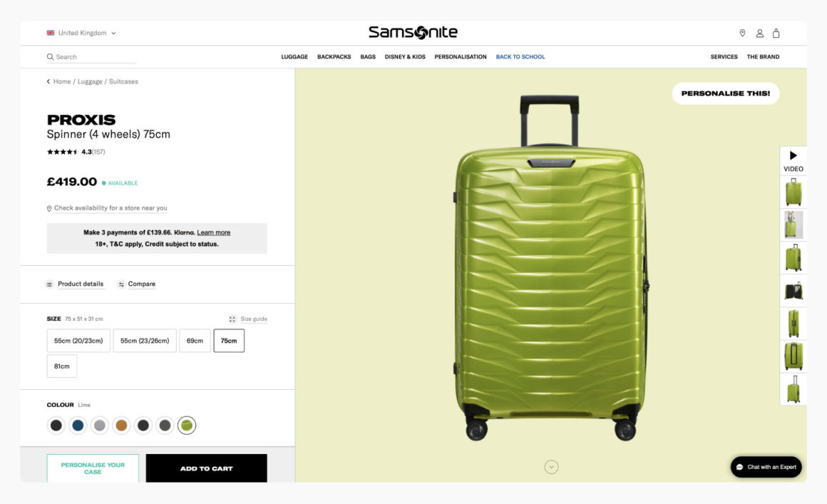Open the store locator pin icon
The width and height of the screenshot is (827, 504).
(x=741, y=33)
